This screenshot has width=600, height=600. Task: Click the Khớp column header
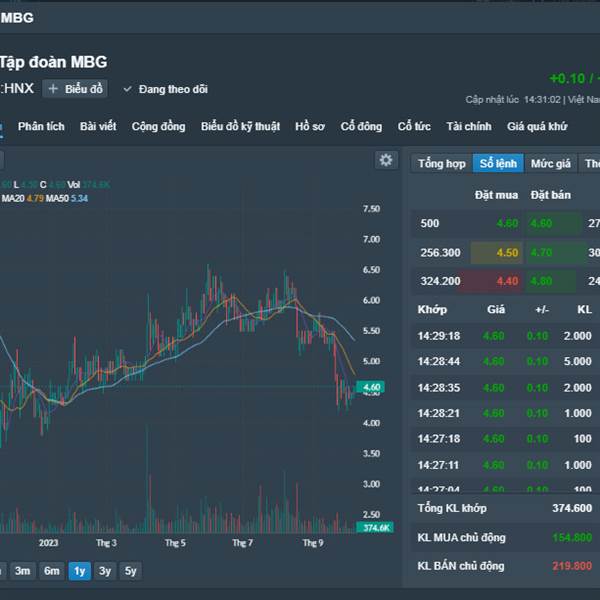tap(432, 309)
